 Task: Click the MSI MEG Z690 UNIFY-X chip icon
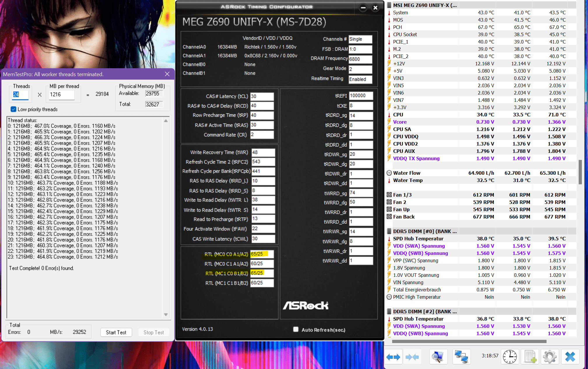(389, 5)
